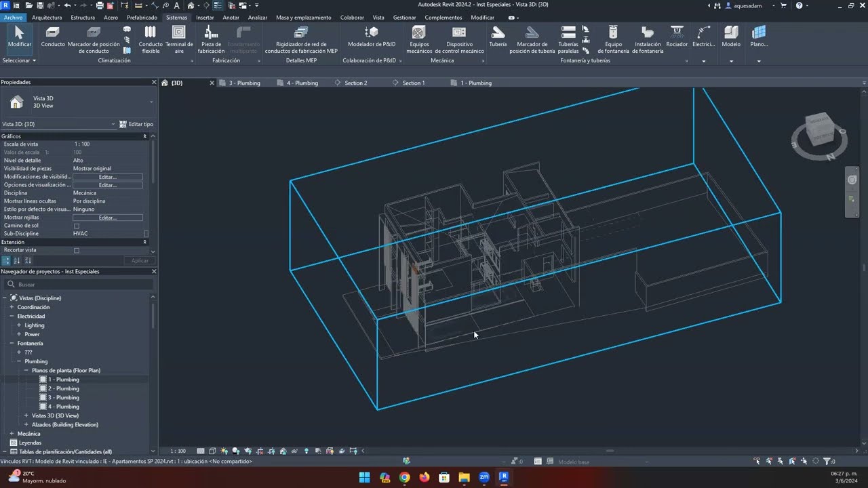Select Equipos mecánicos tool
The height and width of the screenshot is (488, 868).
coord(419,39)
